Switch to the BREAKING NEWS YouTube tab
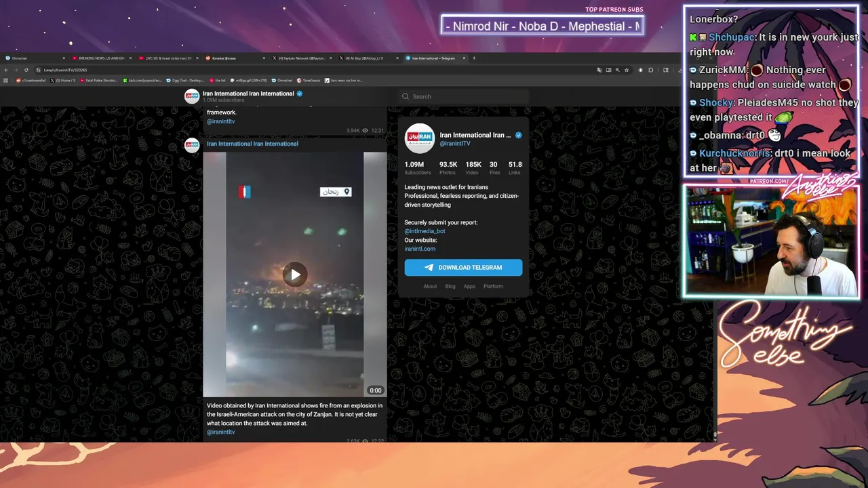This screenshot has height=488, width=868. click(x=100, y=58)
